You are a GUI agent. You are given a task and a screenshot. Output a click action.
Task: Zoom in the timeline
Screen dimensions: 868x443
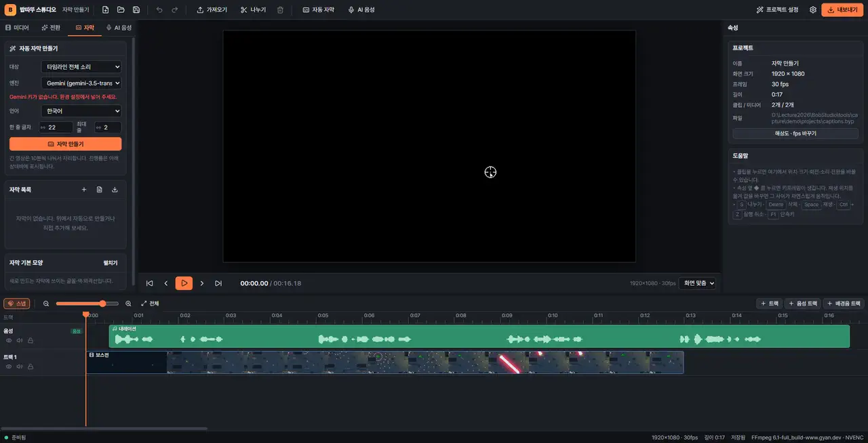click(x=128, y=303)
